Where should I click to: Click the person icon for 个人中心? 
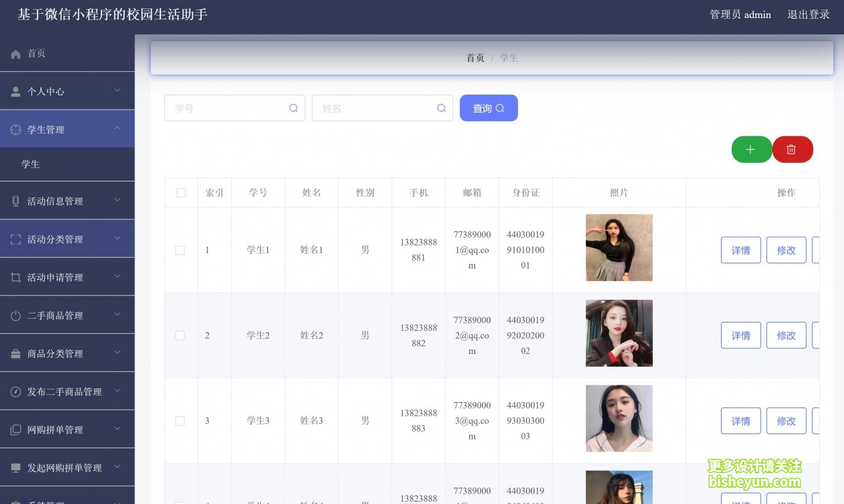[x=16, y=92]
